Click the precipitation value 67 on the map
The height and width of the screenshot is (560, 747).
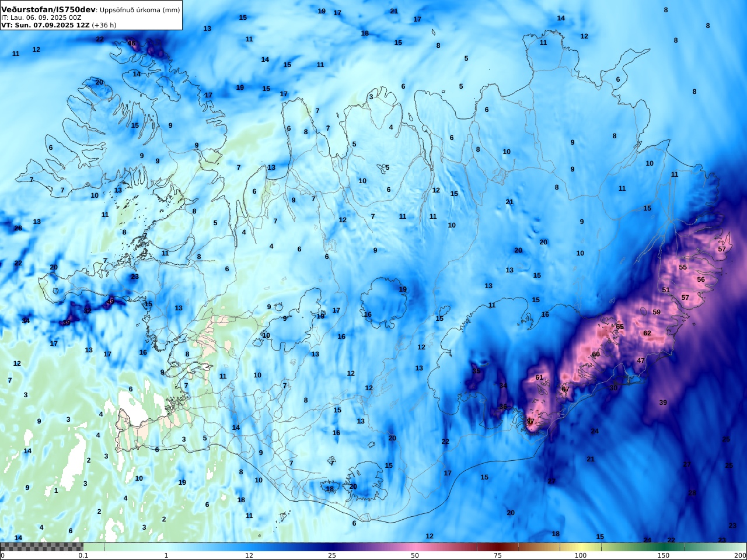click(x=566, y=389)
